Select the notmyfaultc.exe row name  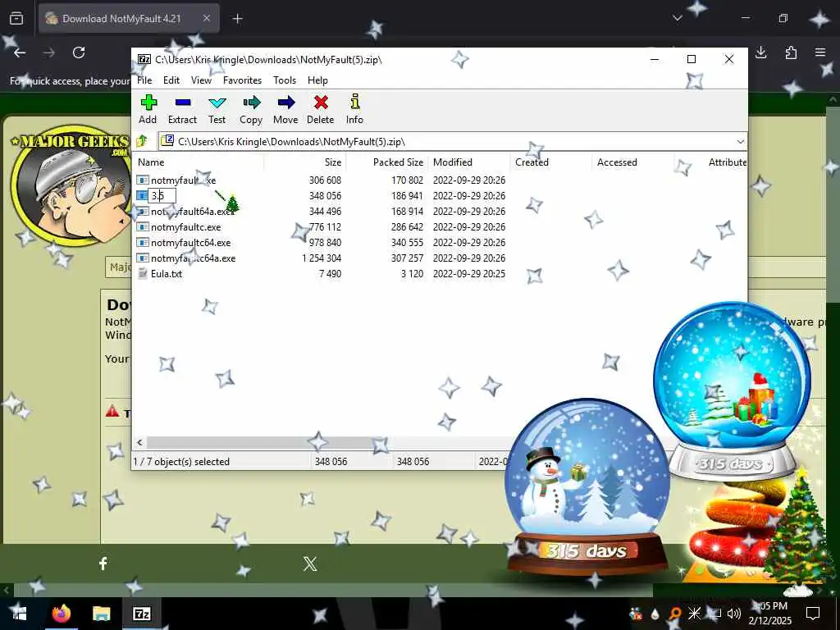(x=185, y=227)
